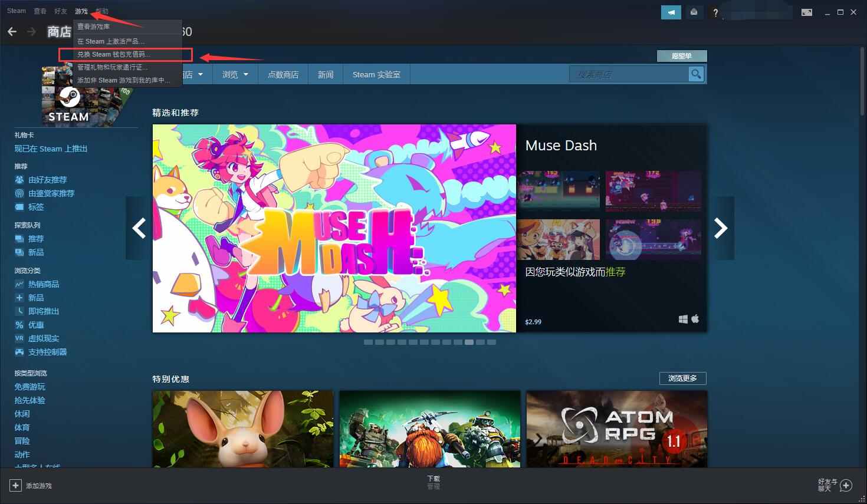Viewport: 867px width, 504px height.
Task: Select 管理礼物和玩家通行证 menu entry
Action: [127, 67]
